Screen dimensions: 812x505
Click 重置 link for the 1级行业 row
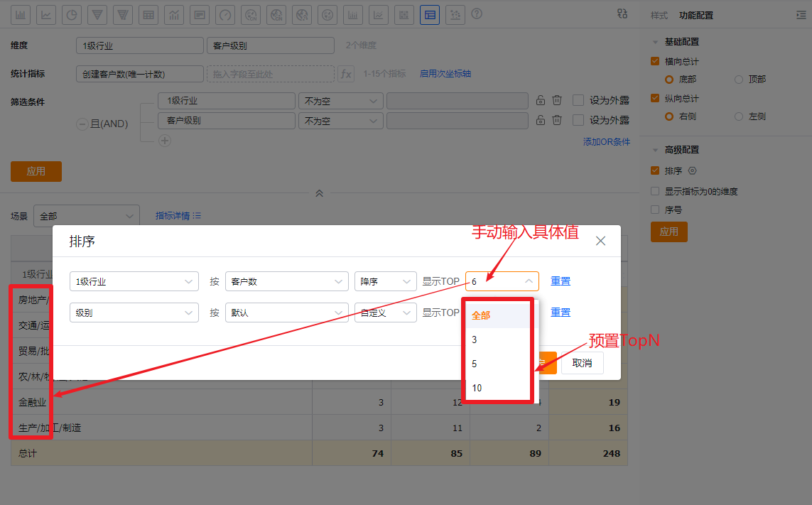coord(561,281)
